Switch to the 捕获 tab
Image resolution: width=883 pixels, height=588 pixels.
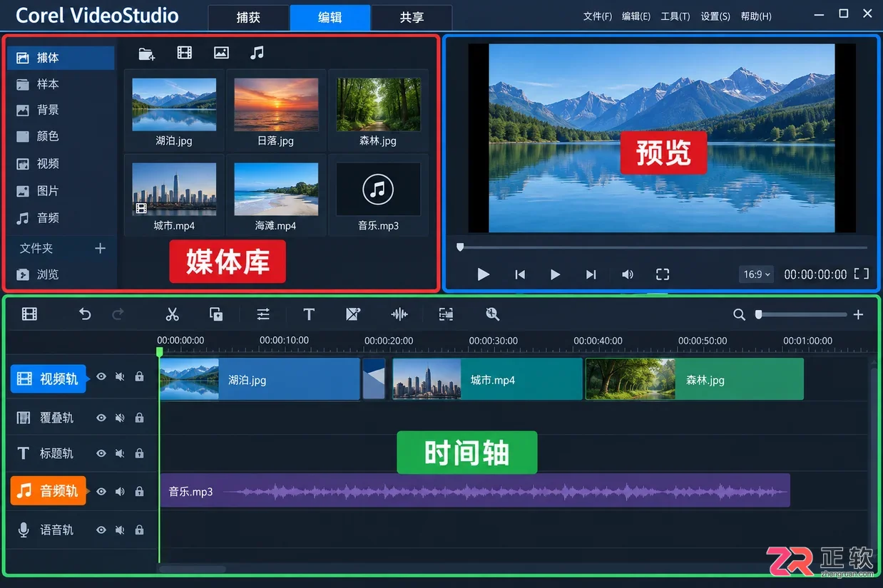point(248,17)
